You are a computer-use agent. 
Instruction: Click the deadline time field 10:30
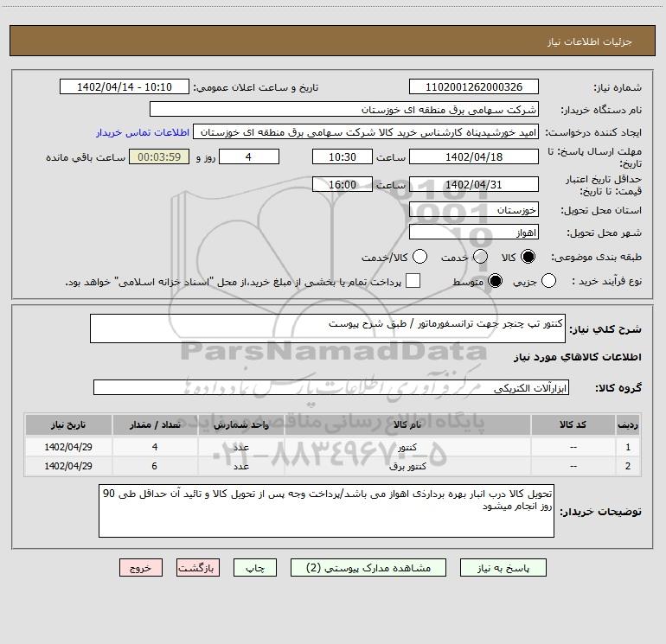click(x=343, y=157)
